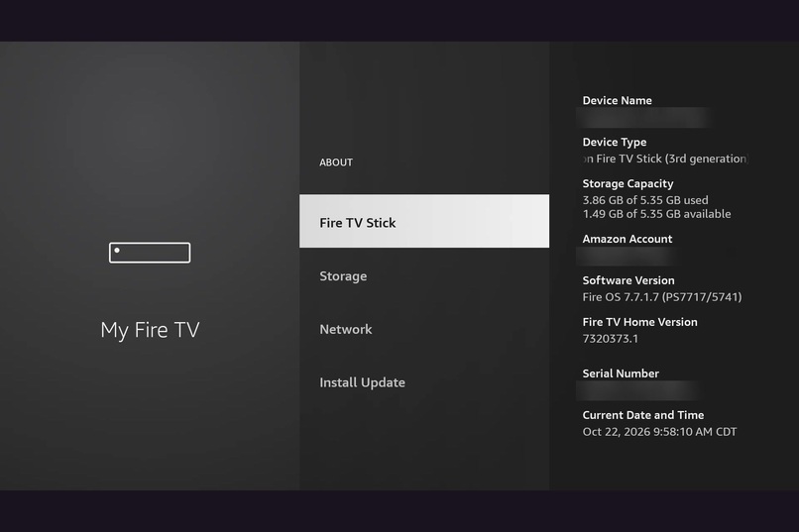Image resolution: width=799 pixels, height=532 pixels.
Task: Click the Fire TV Home Version label
Action: pos(640,322)
